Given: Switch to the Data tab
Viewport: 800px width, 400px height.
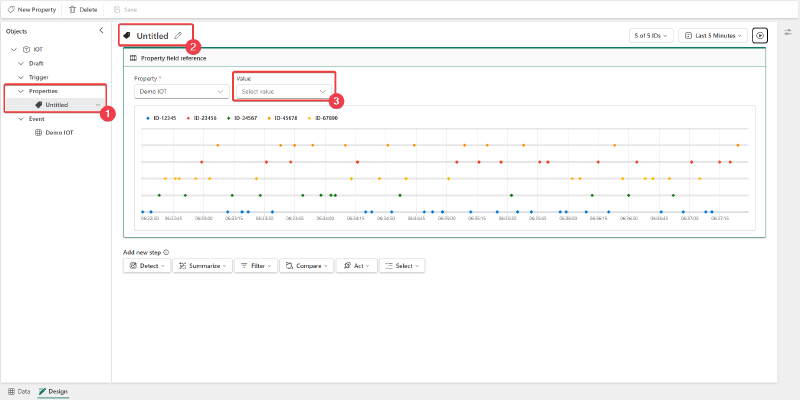Looking at the screenshot, I should point(19,391).
